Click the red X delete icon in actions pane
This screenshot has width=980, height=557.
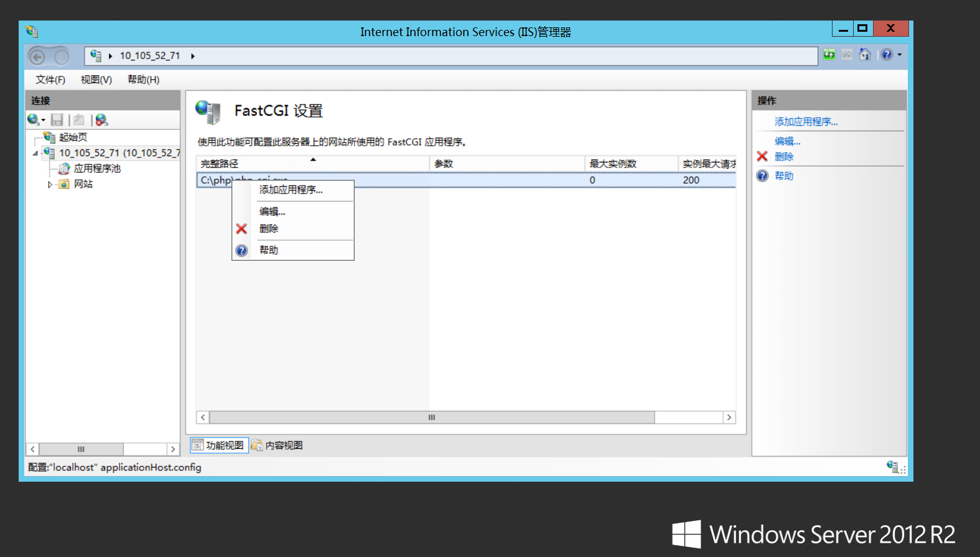(x=762, y=156)
